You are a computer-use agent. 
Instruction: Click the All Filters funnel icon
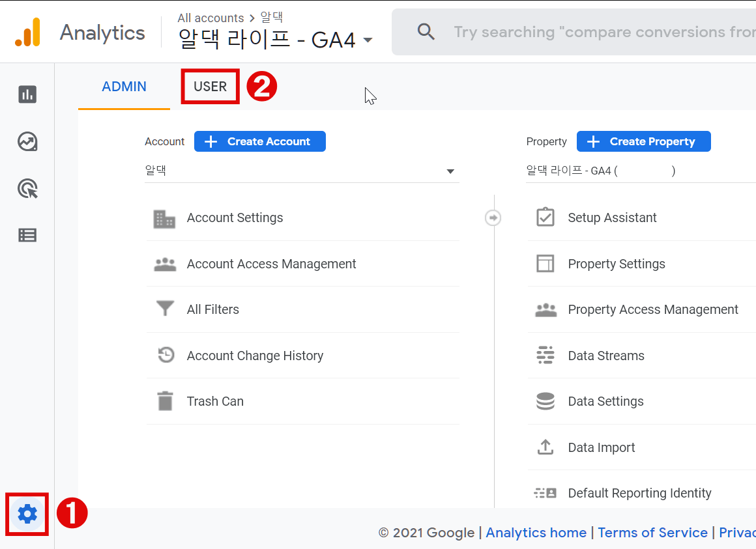[165, 308]
